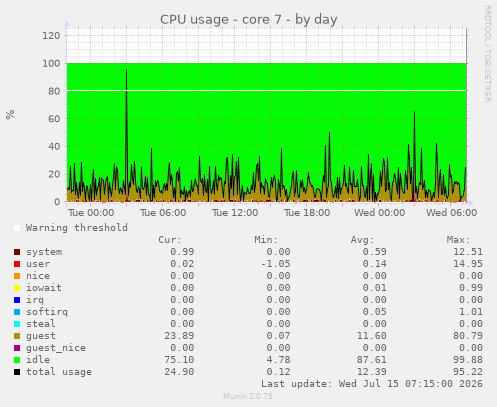497x407 pixels.
Task: Click the guest current value 23.89
Action: 179,336
